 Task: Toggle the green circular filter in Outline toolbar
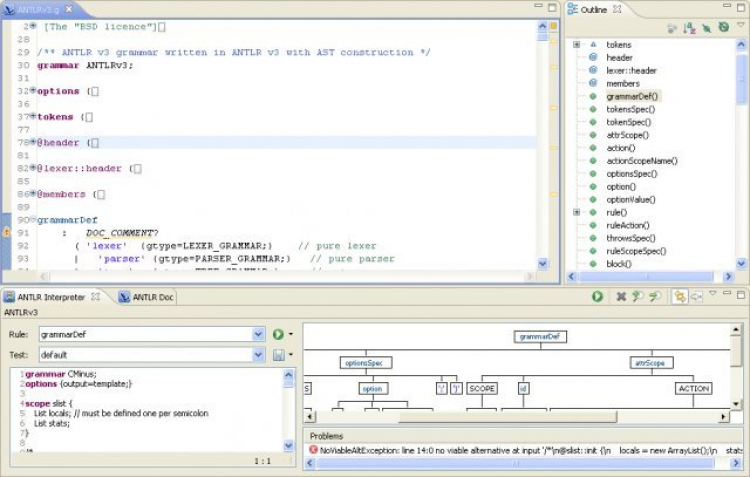click(x=723, y=28)
